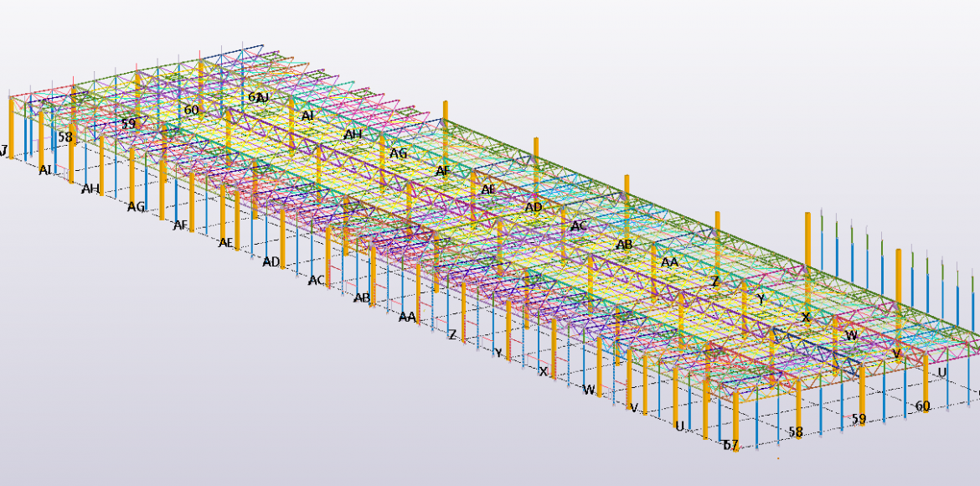Click ground-level grid label W on the front edge
This screenshot has height=486, width=980.
tap(589, 390)
